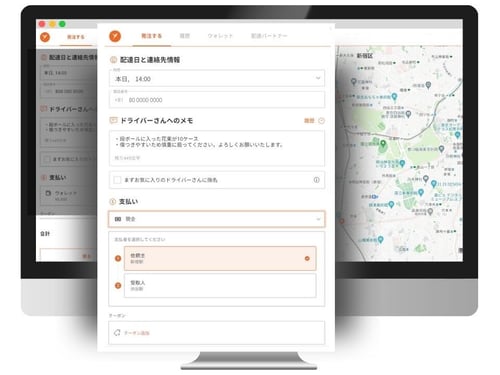500x375 pixels.
Task: Click the chat bubble icon beside ドライバーさんへのメモ
Action: click(113, 120)
